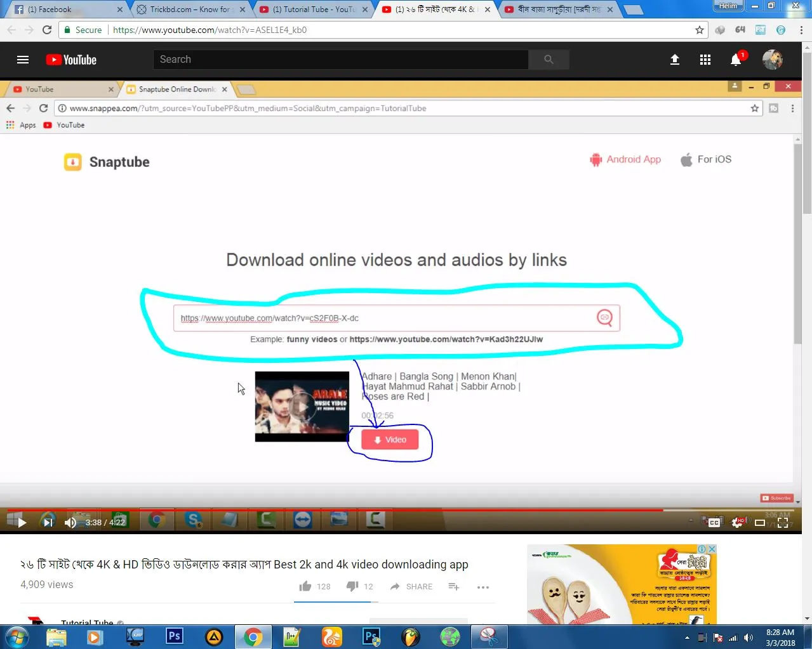Open the Chrome three-dot menu

[x=801, y=30]
